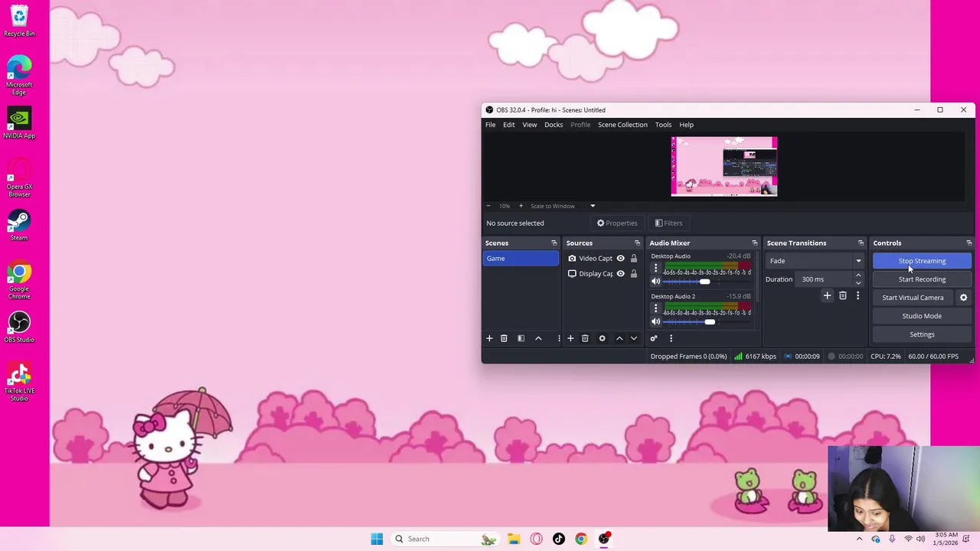Decrease the transition duration stepper
Screen dimensions: 980x551
pos(857,283)
